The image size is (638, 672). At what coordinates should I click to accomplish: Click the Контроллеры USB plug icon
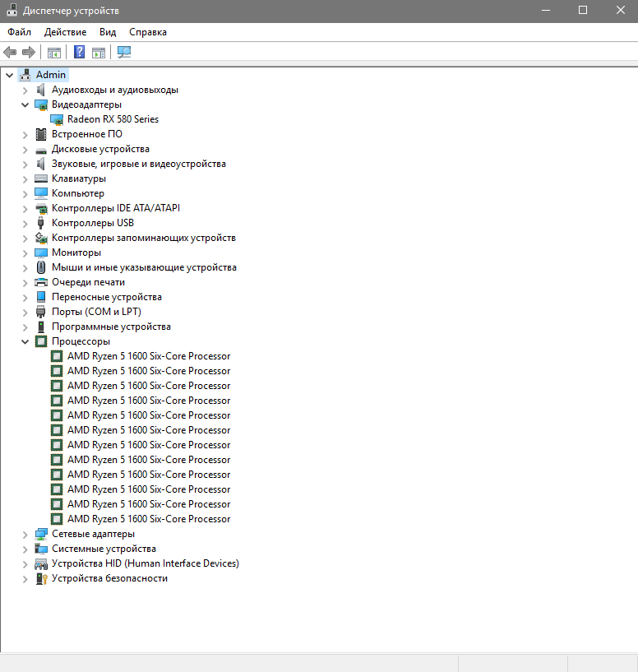pyautogui.click(x=41, y=223)
